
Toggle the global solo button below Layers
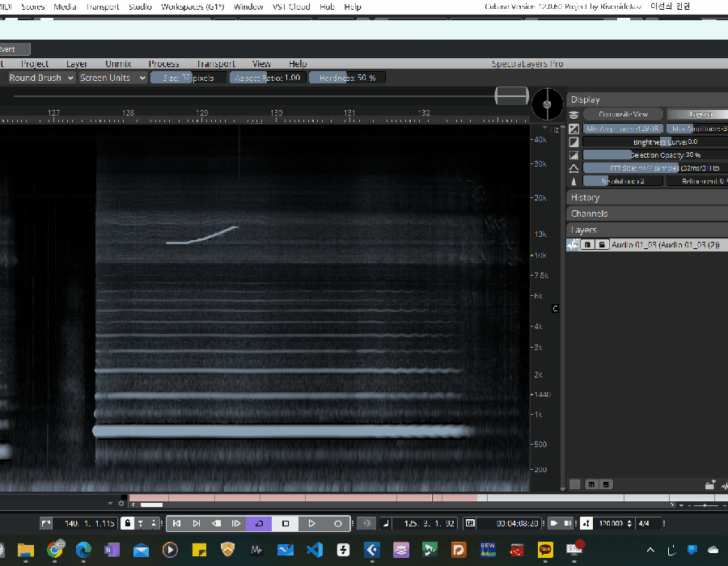[605, 485]
